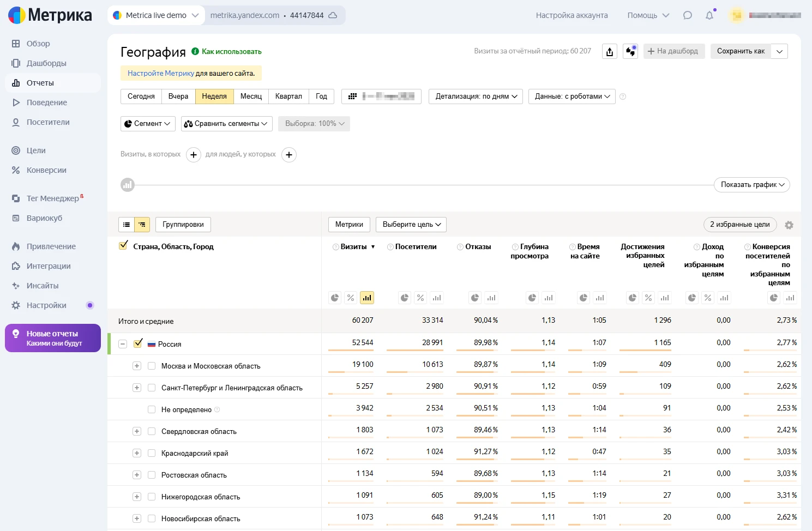Click the Настройте Метрику link
Image resolution: width=812 pixels, height=531 pixels.
click(160, 73)
